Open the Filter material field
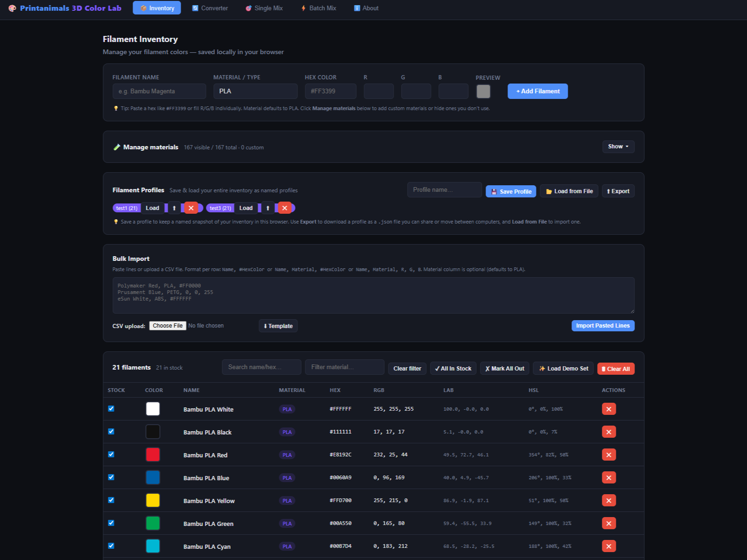The width and height of the screenshot is (747, 560). coord(345,367)
